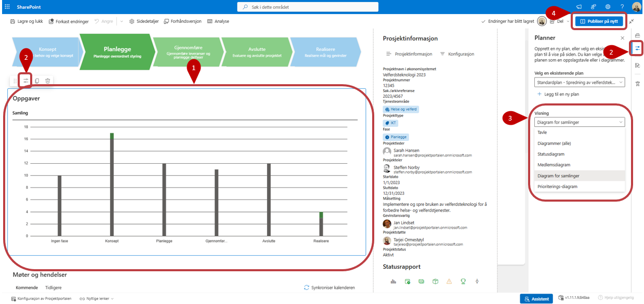Expand the Del share dropdown arrow
Image resolution: width=644 pixels, height=304 pixels.
[x=568, y=21]
